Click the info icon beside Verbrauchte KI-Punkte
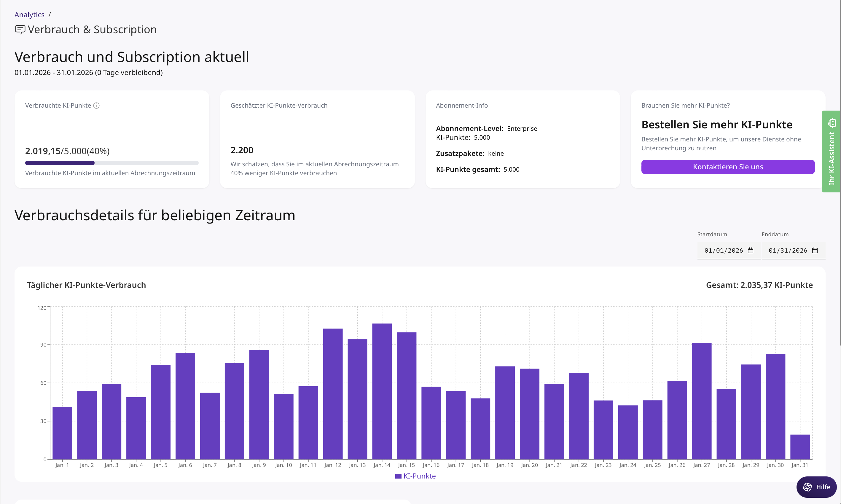 pyautogui.click(x=97, y=106)
